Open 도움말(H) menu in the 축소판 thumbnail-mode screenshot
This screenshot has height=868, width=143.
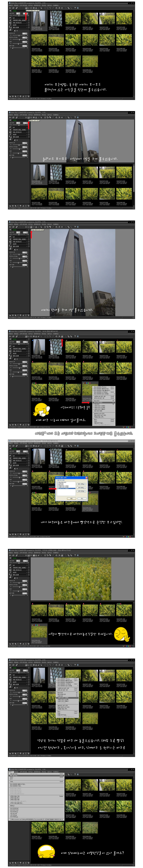[56, 5]
